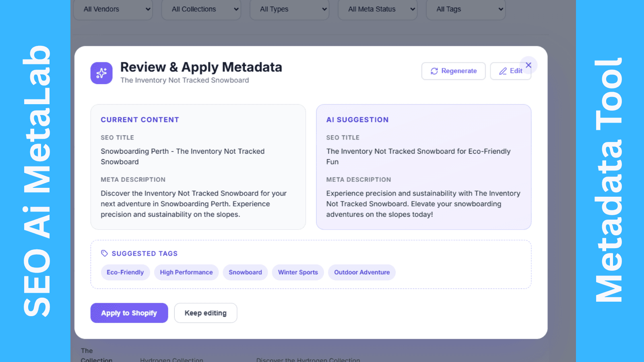Click Apply to Shopify

129,313
